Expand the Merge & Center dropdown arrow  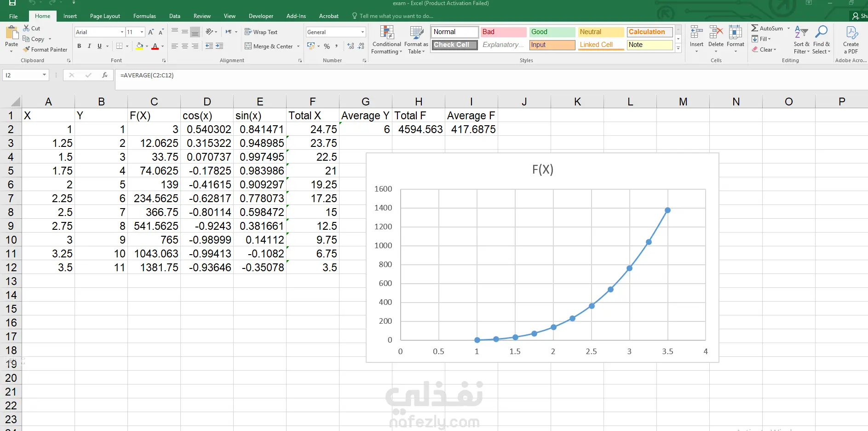pyautogui.click(x=298, y=46)
